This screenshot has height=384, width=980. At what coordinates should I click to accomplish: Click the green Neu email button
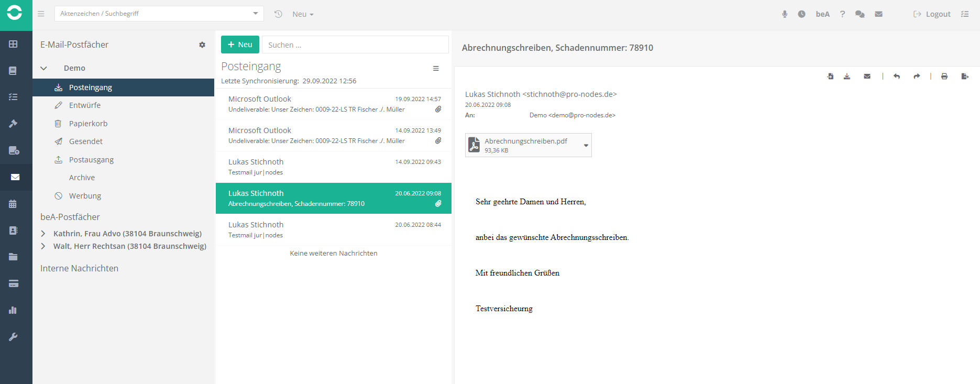(x=240, y=45)
